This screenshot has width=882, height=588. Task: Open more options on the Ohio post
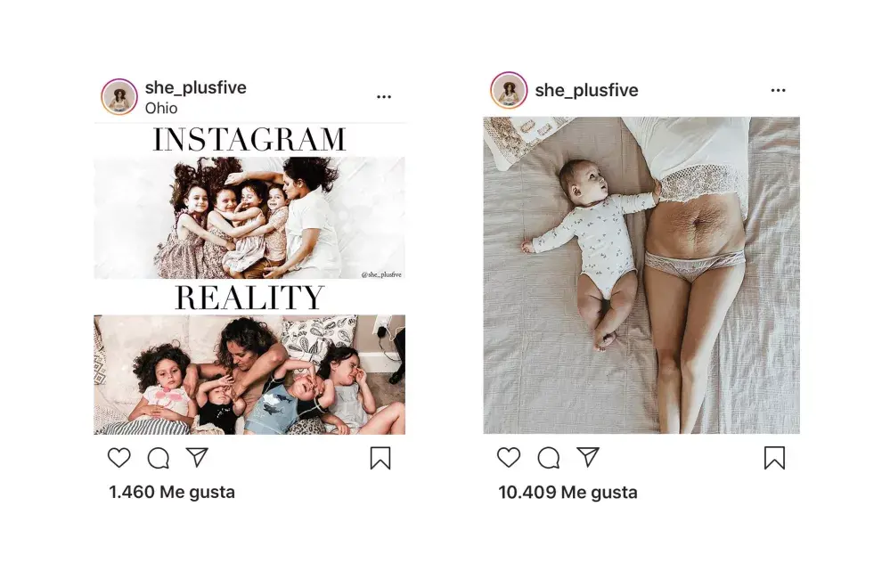click(x=384, y=97)
